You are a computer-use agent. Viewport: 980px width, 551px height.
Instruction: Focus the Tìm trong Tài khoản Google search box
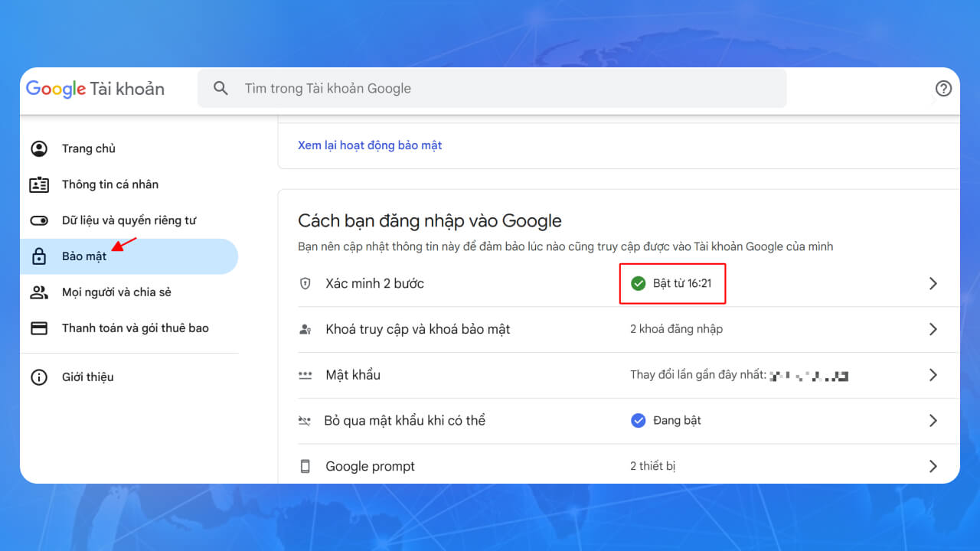click(x=492, y=88)
